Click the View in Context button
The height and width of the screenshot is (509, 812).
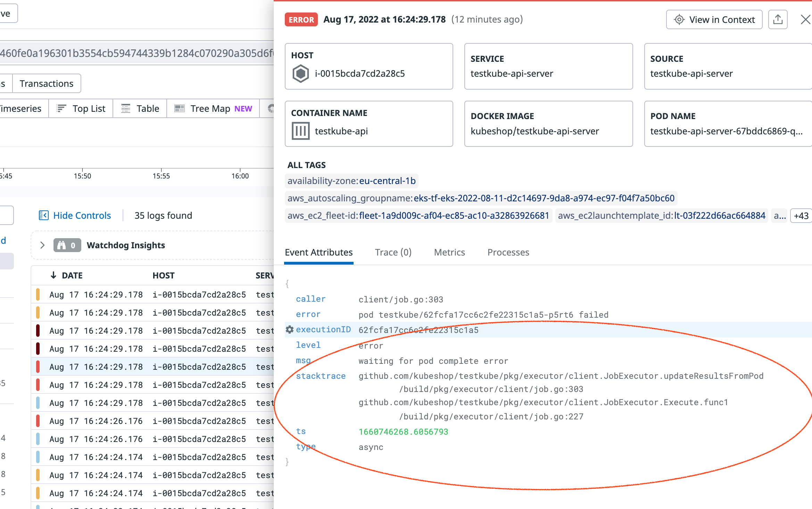click(x=714, y=19)
